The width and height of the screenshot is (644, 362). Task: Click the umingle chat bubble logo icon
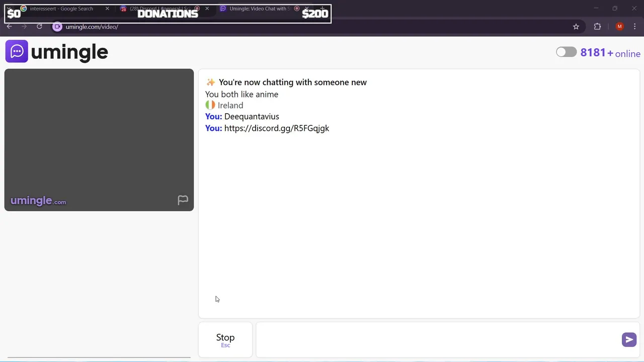(17, 51)
